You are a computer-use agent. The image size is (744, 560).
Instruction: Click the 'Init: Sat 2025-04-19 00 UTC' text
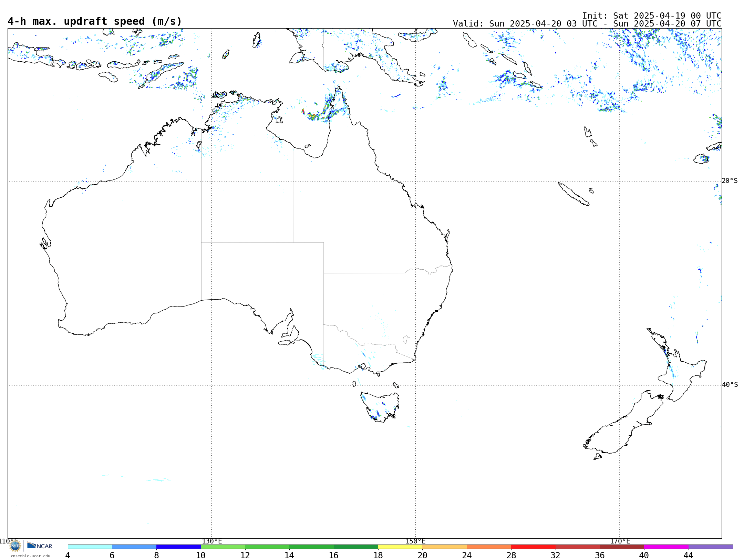coord(652,16)
